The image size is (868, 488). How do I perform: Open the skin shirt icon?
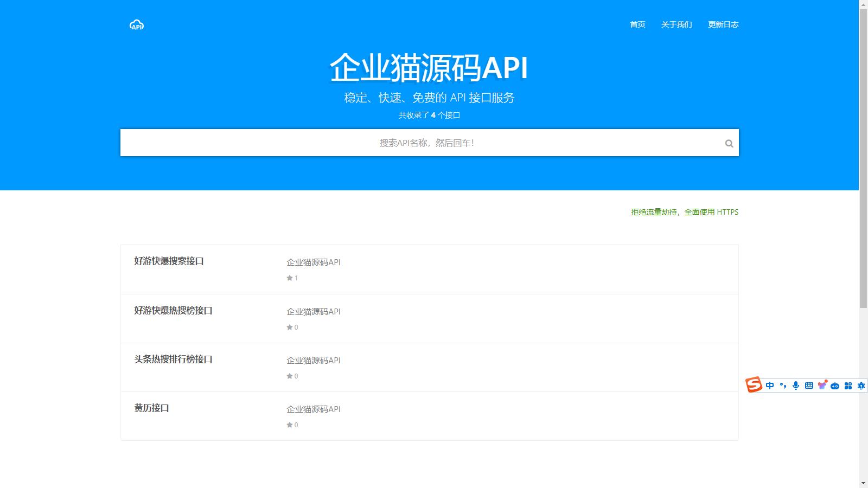tap(822, 386)
